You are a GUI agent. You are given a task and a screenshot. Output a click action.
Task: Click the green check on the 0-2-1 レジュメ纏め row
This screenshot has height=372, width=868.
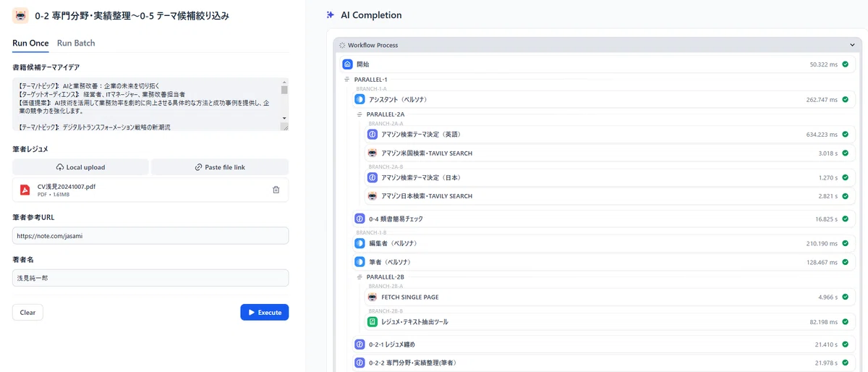(x=845, y=344)
